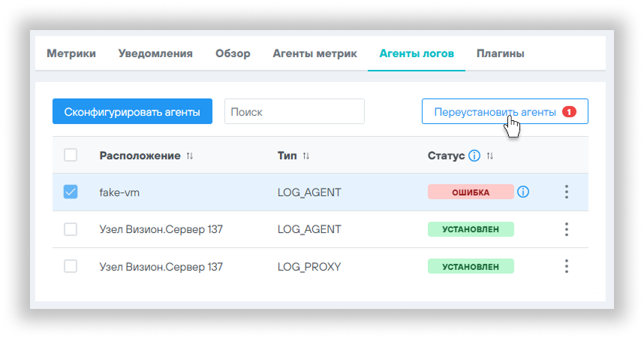Click УСТАНОВЛЕН status for the LOG_PROXY row
This screenshot has width=644, height=339.
point(470,266)
